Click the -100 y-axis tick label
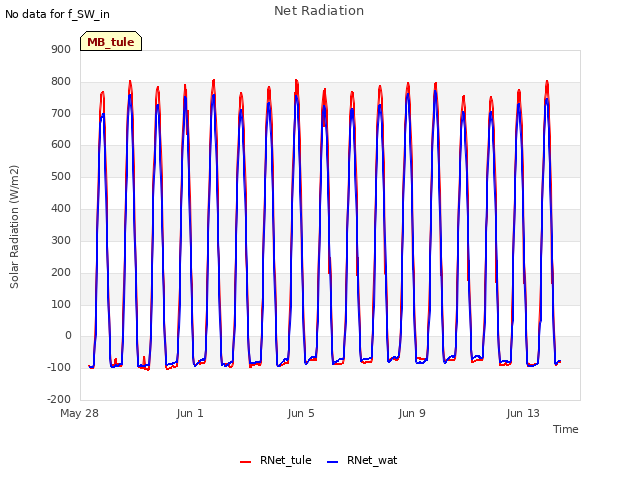The height and width of the screenshot is (480, 640). pyautogui.click(x=59, y=367)
